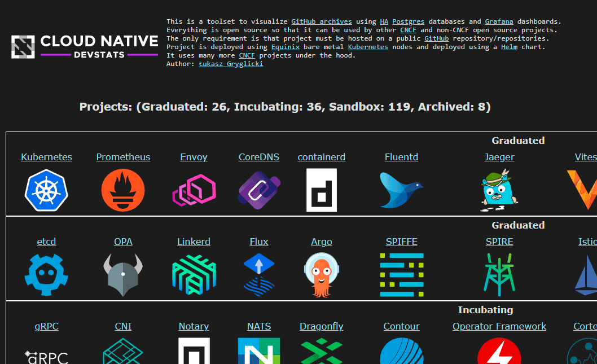Click the Dragonfly green logo
597x364 pixels.
pos(321,350)
